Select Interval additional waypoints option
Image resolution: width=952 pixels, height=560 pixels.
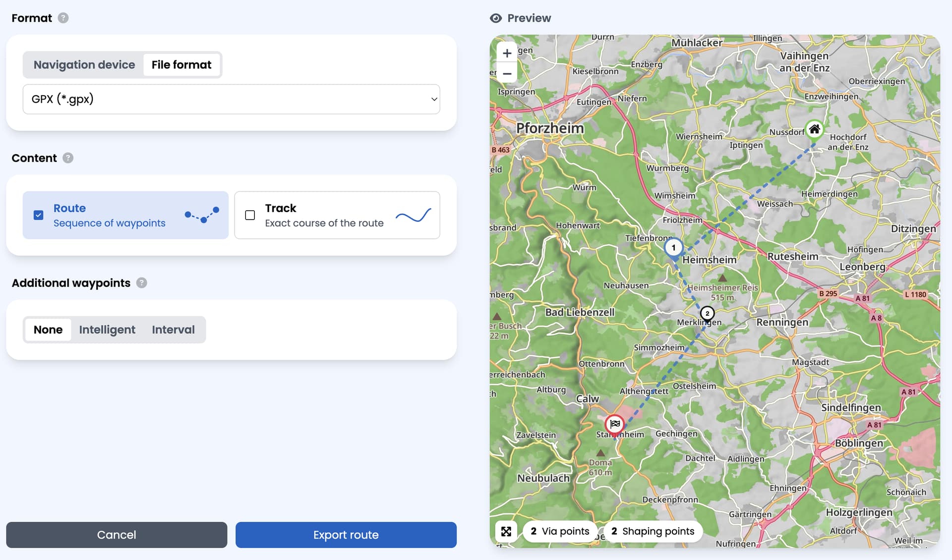point(173,330)
